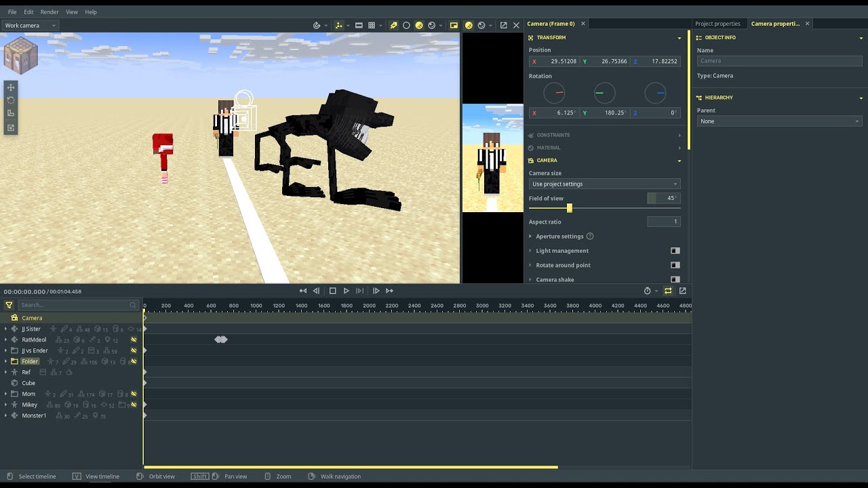Open the Help menu
868x488 pixels.
point(91,12)
